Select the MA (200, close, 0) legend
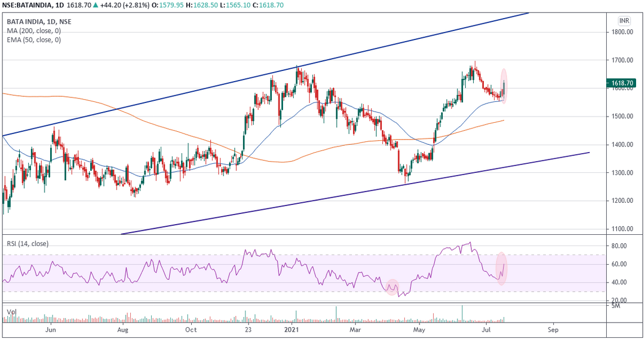The height and width of the screenshot is (339, 644). tap(34, 31)
